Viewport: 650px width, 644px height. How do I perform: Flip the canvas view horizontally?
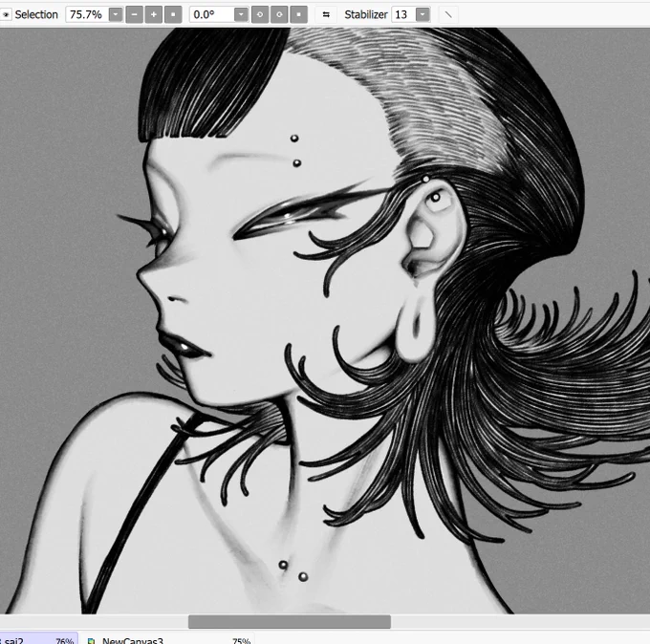point(326,14)
